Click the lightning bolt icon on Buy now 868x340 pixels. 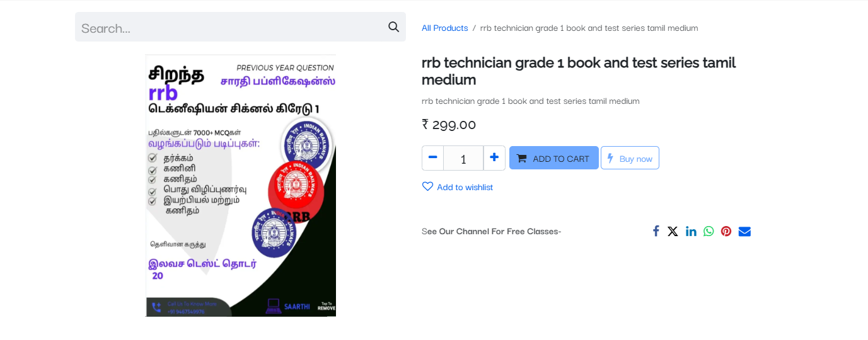pos(610,159)
